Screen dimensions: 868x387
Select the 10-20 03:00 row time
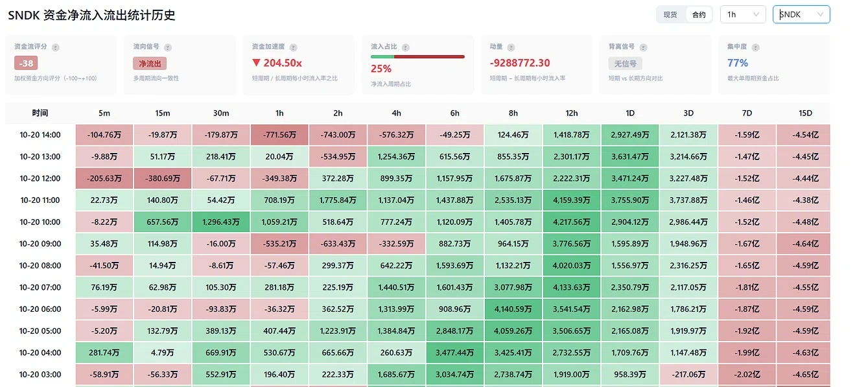click(40, 375)
